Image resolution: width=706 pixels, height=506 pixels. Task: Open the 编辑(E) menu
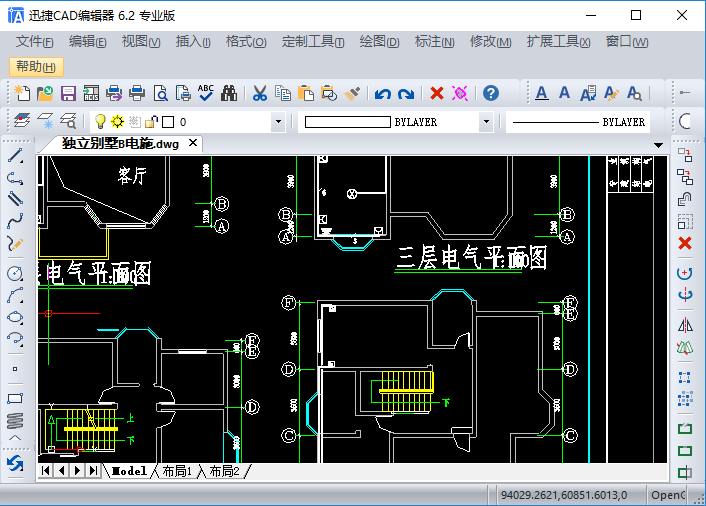point(88,42)
